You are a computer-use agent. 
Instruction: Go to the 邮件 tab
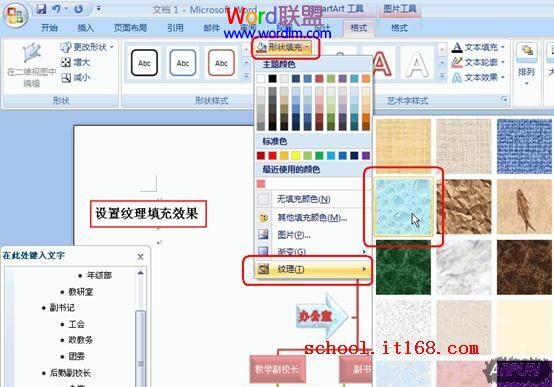pyautogui.click(x=212, y=28)
